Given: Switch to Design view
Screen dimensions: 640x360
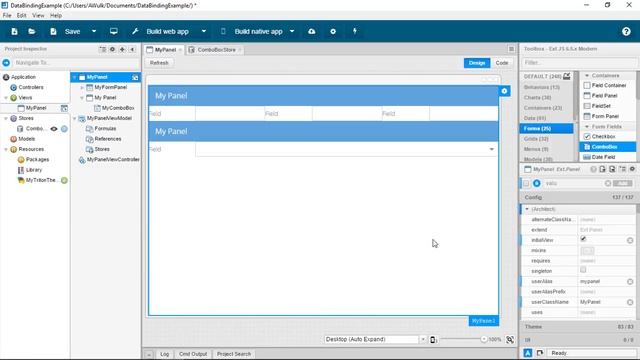Looking at the screenshot, I should click(x=477, y=63).
